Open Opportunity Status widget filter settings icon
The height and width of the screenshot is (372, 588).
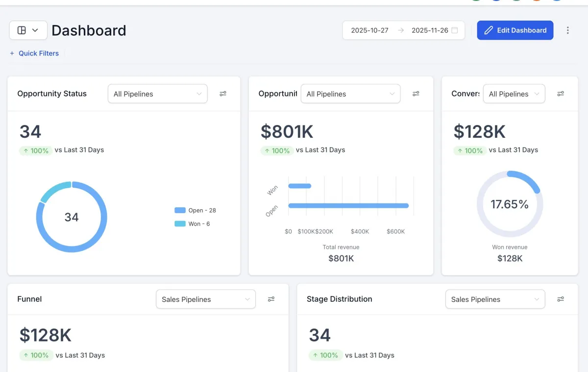coord(223,94)
